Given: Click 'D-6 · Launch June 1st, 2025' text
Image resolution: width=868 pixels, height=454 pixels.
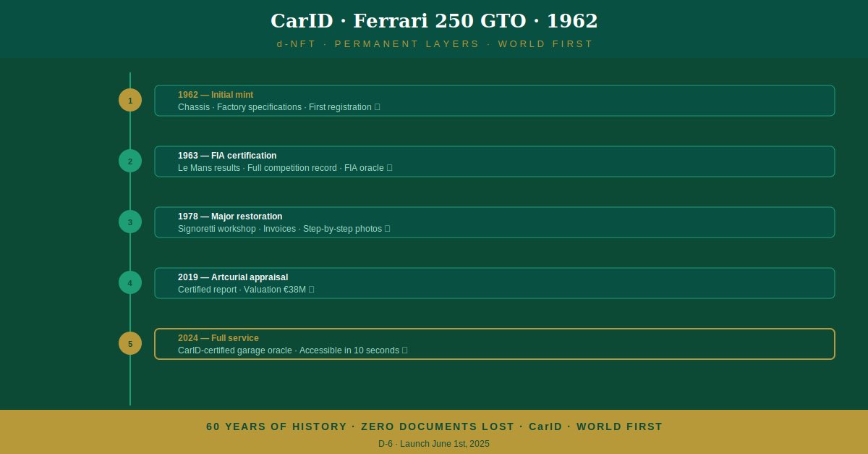Looking at the screenshot, I should (x=434, y=444).
